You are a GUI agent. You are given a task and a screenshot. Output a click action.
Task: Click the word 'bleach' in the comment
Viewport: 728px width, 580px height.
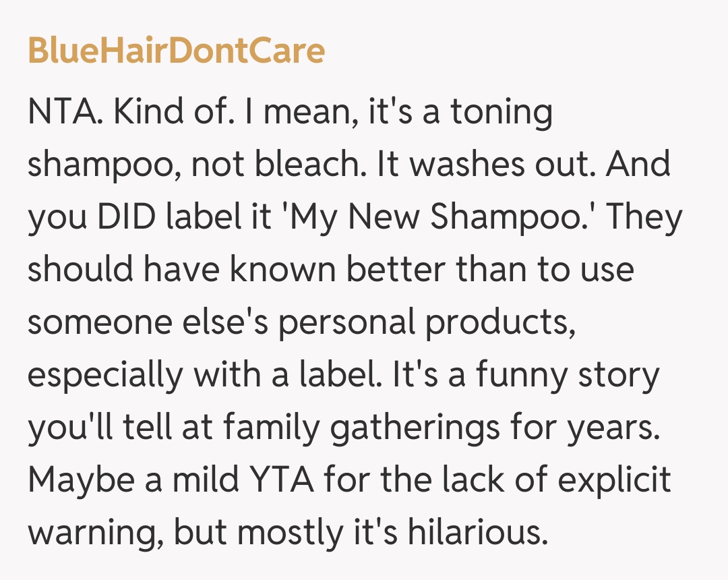(x=317, y=165)
